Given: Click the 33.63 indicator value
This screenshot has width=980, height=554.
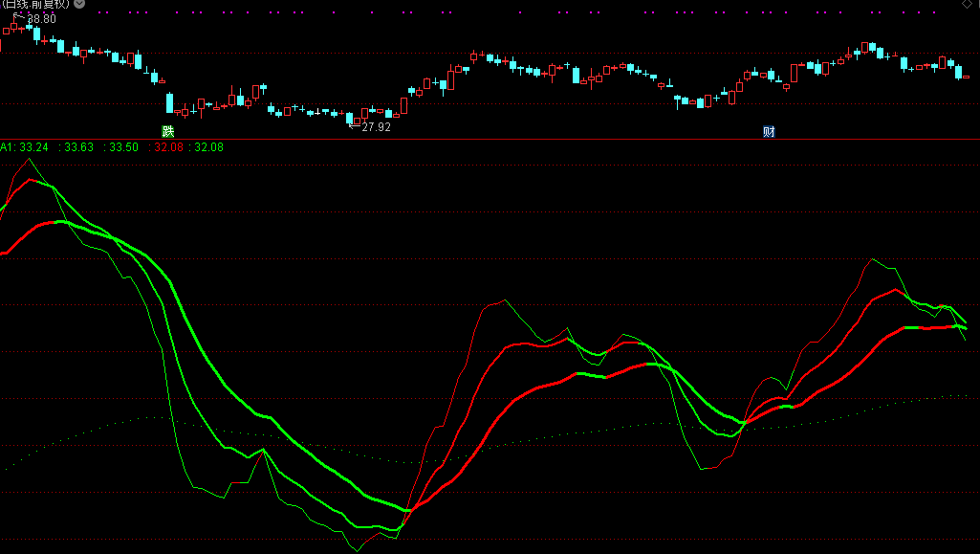Looking at the screenshot, I should (x=77, y=147).
